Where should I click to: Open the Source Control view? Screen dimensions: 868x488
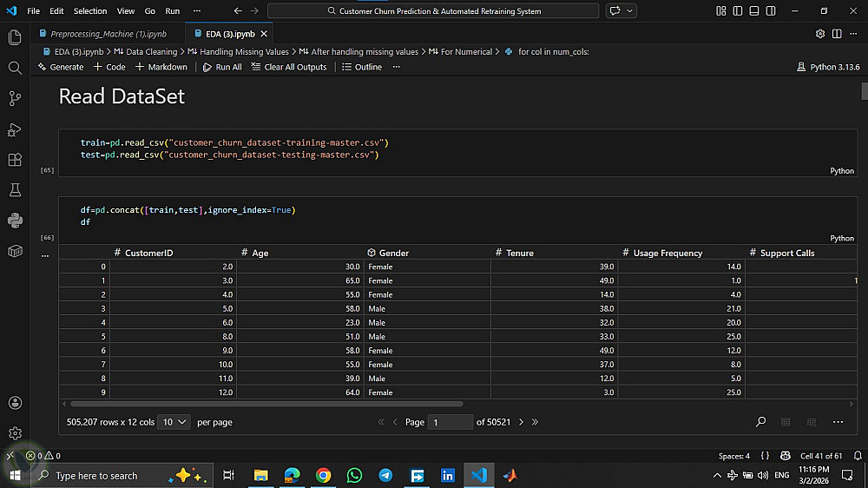click(x=15, y=98)
